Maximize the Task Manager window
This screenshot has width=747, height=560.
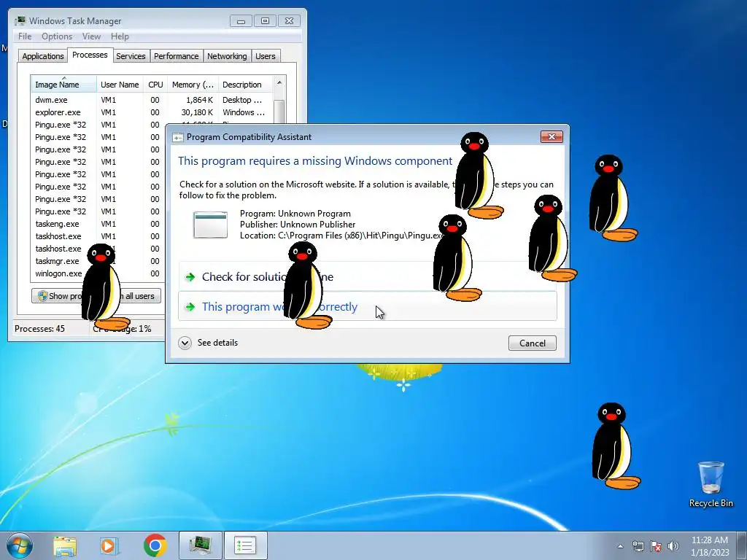tap(265, 21)
